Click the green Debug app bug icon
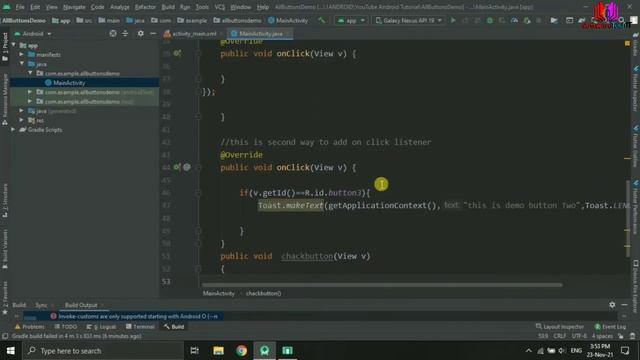Image resolution: width=640 pixels, height=360 pixels. point(489,20)
